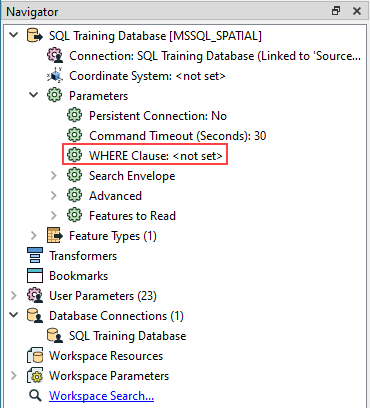Expand the Advanced node
The image size is (370, 408).
[54, 195]
